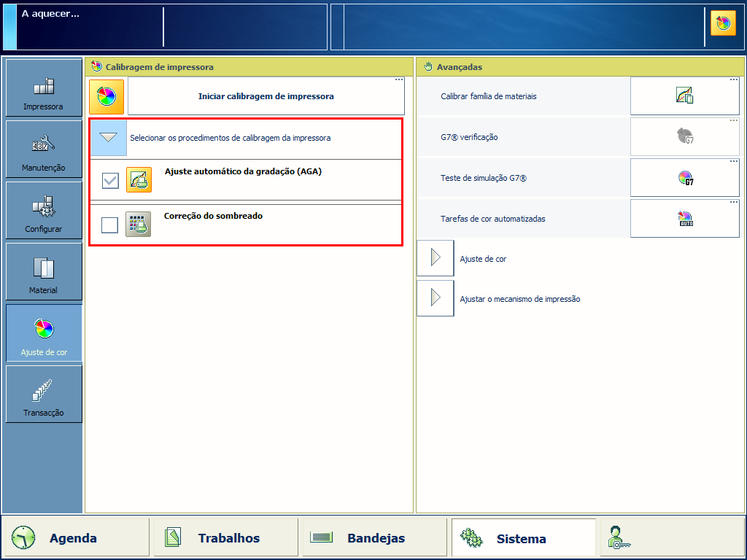Expand Ajustar o mecanismo de impressão section
The height and width of the screenshot is (560, 747).
pos(436,299)
